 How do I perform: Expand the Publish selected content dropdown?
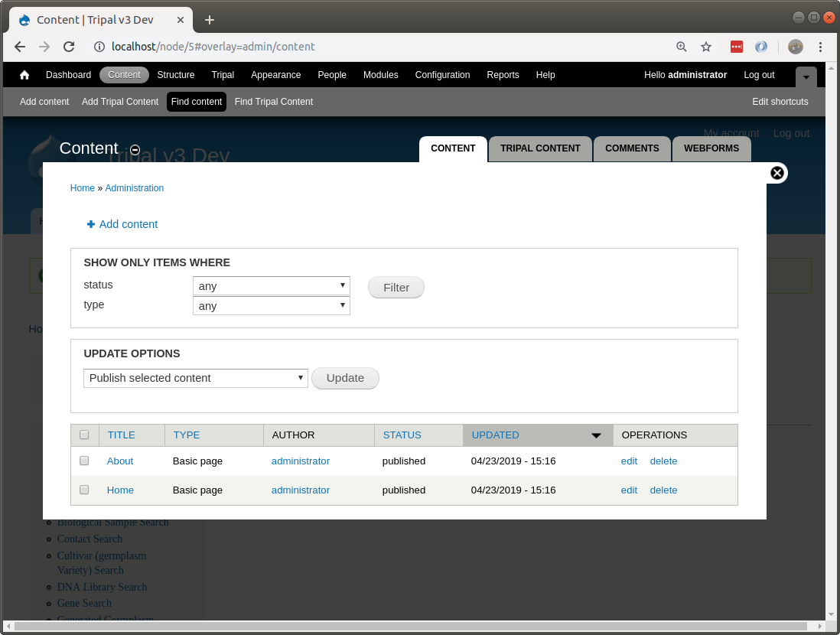195,378
